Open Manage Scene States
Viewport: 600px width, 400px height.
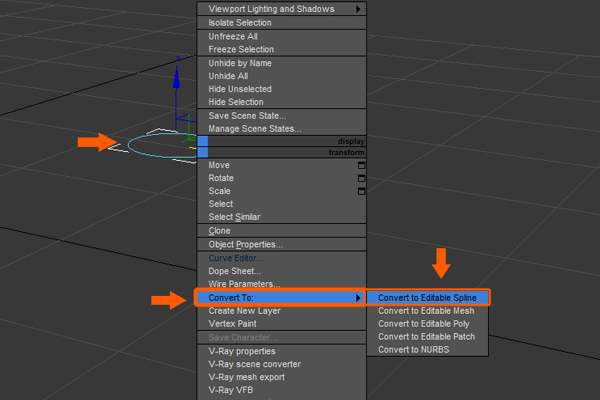[x=282, y=129]
